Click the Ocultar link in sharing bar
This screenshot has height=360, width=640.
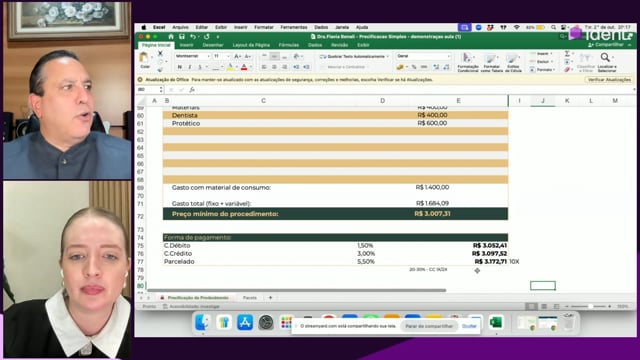[469, 326]
